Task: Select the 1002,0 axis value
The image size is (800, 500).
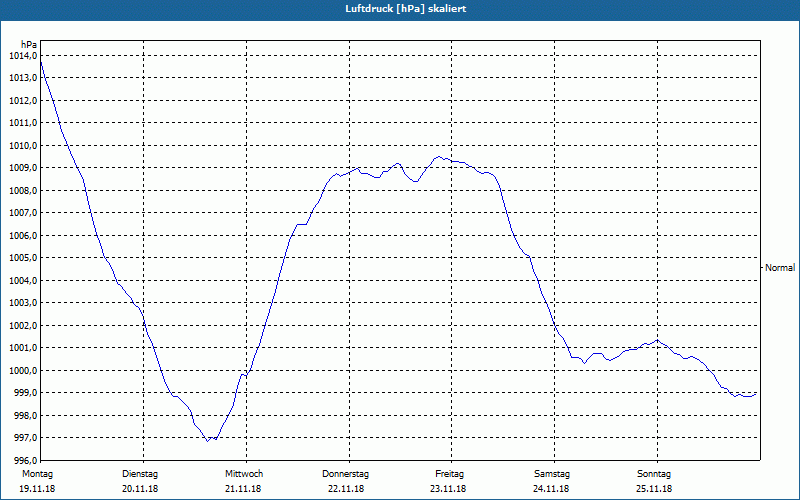Action: [23, 325]
